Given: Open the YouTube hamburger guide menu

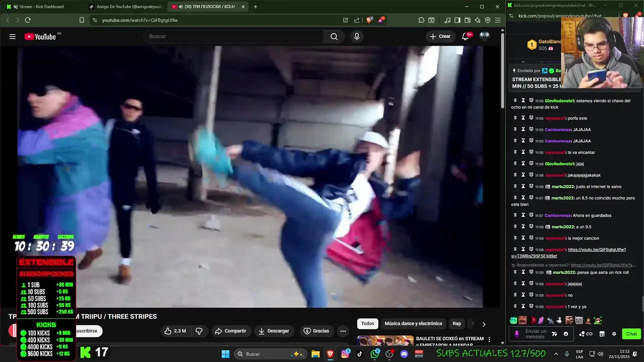Looking at the screenshot, I should [13, 36].
